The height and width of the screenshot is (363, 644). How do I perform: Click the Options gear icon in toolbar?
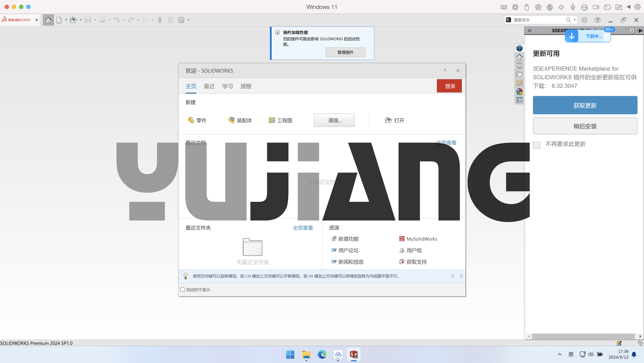point(181,20)
